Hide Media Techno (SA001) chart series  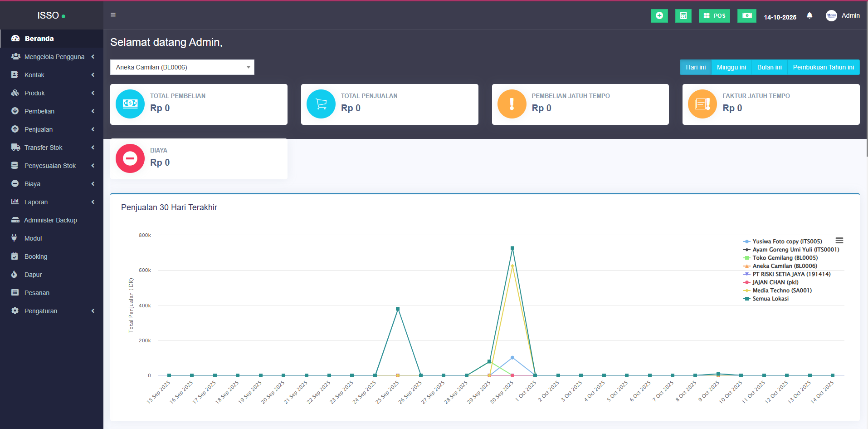pos(782,291)
